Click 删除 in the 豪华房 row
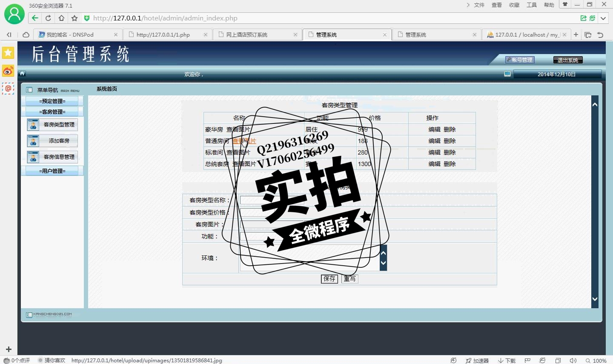 coord(450,129)
